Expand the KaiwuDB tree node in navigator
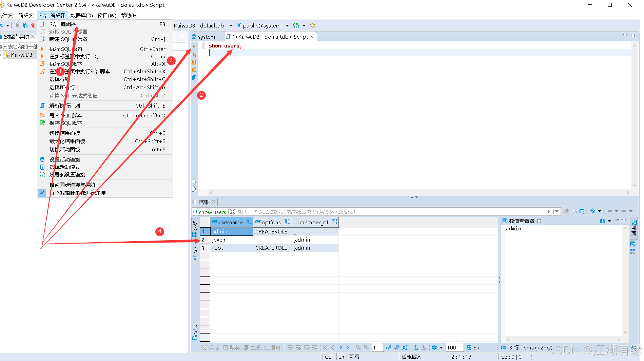 1,55
